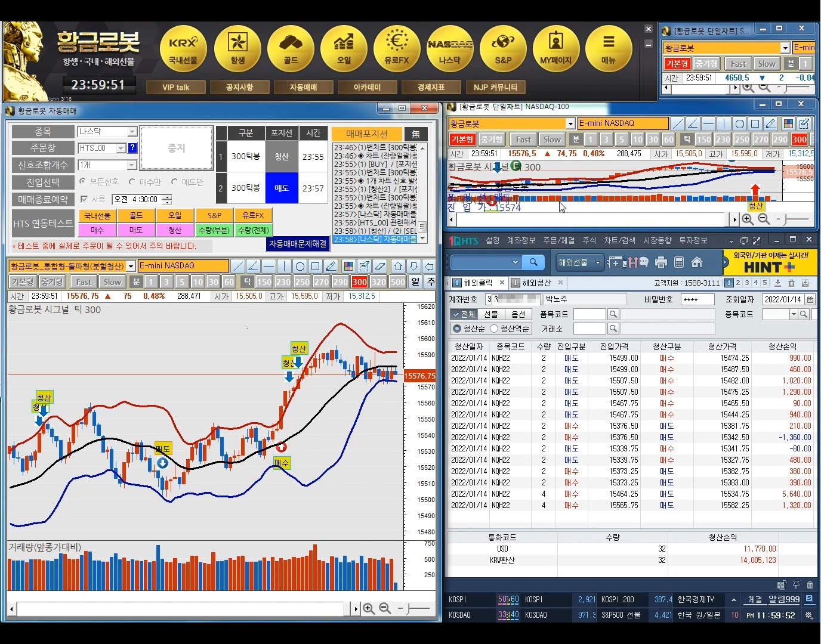Expand 신호조합개수 1개 dropdown

click(132, 165)
